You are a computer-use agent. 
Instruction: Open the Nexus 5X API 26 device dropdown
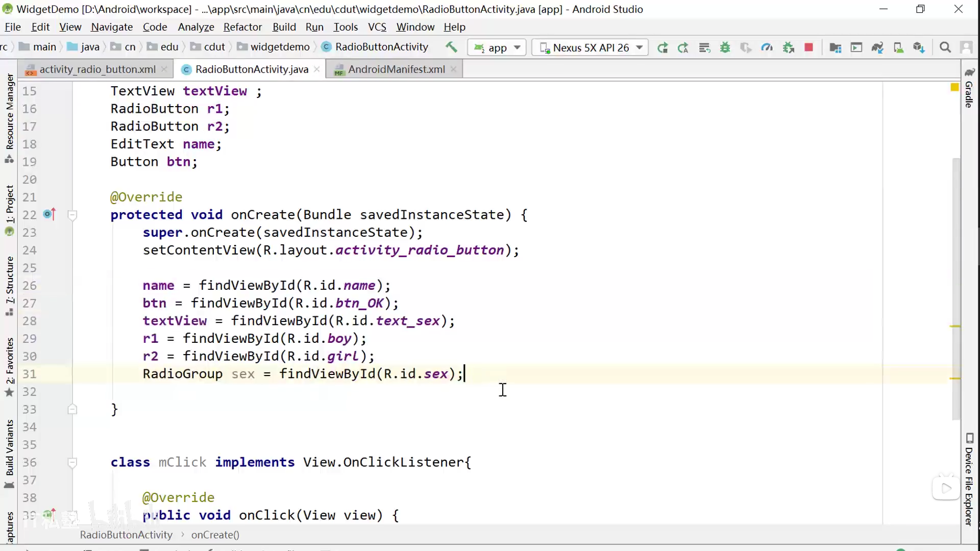[x=590, y=47]
